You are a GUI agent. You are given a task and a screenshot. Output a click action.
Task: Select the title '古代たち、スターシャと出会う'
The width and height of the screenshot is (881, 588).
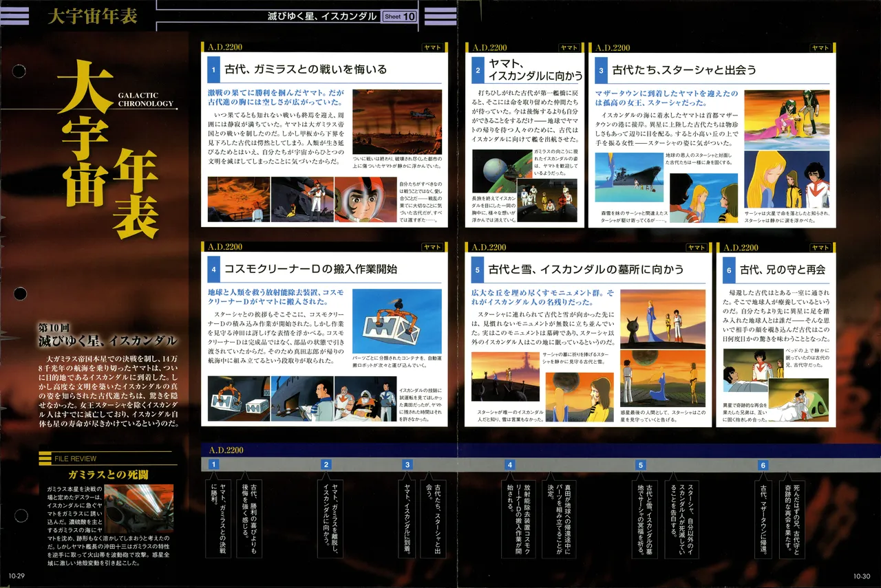(684, 69)
